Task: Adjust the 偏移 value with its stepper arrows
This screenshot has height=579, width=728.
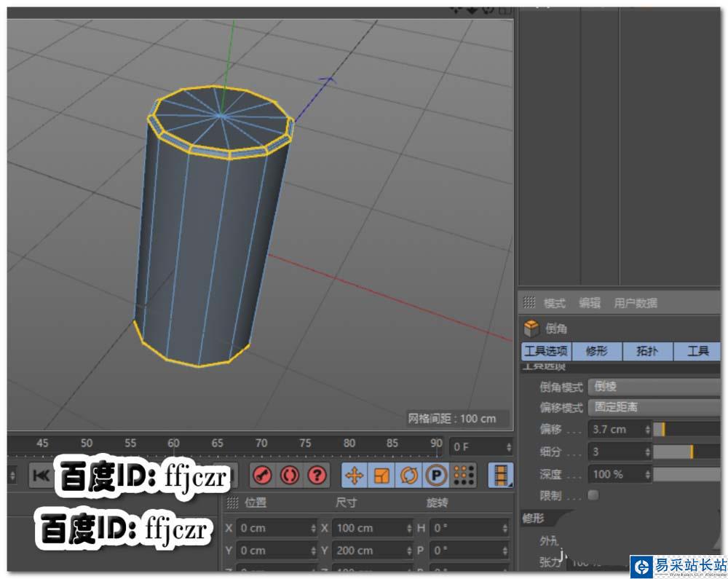Action: tap(648, 430)
